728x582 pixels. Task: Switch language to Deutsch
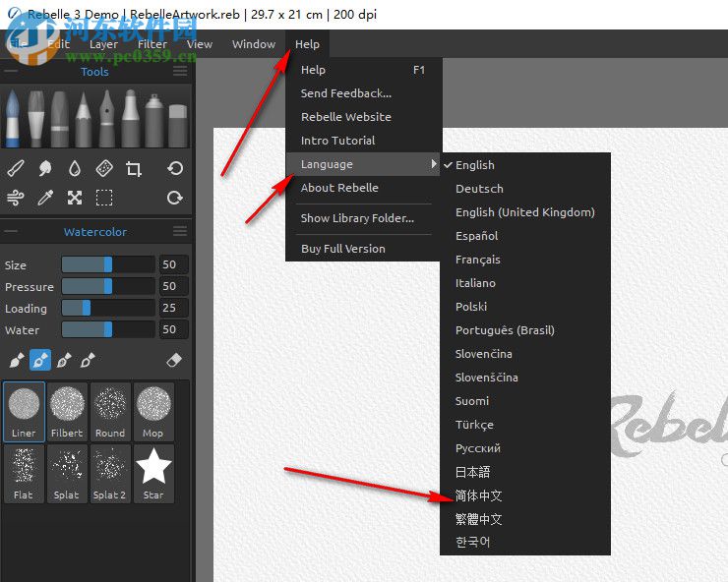click(x=525, y=189)
